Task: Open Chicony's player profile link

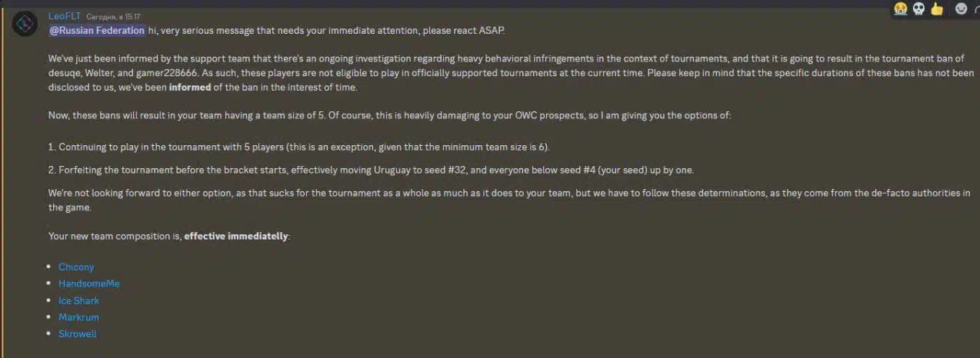Action: click(76, 267)
